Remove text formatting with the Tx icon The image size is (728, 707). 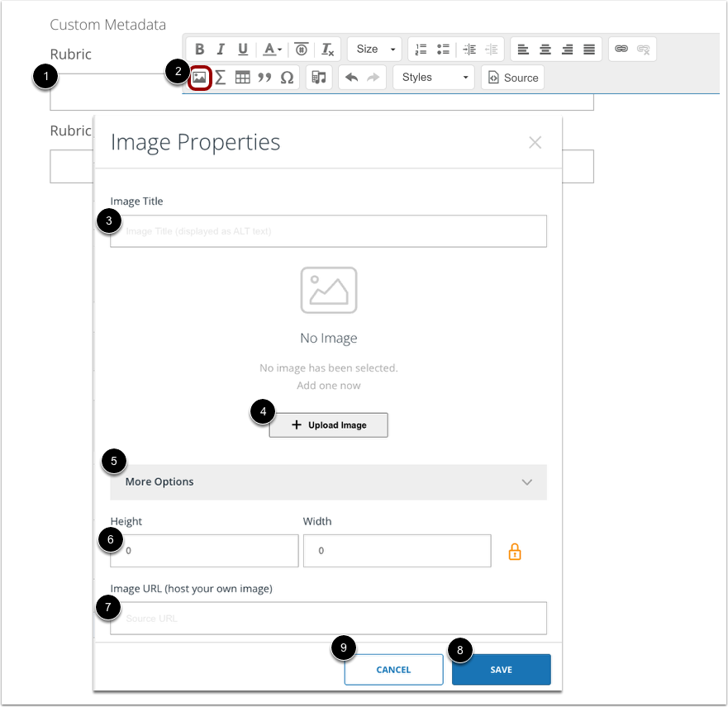point(327,49)
